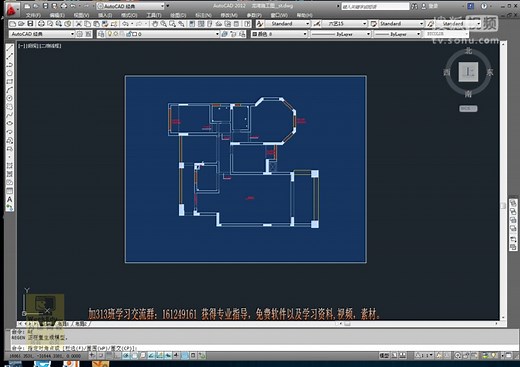Select the Spline tool in Draw toolbar
Screen dimensions: 520x367
click(x=9, y=115)
